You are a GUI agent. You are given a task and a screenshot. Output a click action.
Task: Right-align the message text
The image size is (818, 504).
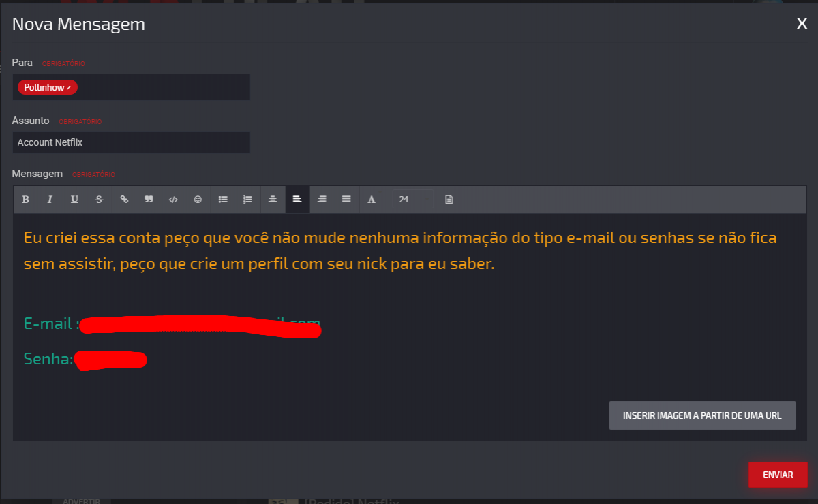322,200
